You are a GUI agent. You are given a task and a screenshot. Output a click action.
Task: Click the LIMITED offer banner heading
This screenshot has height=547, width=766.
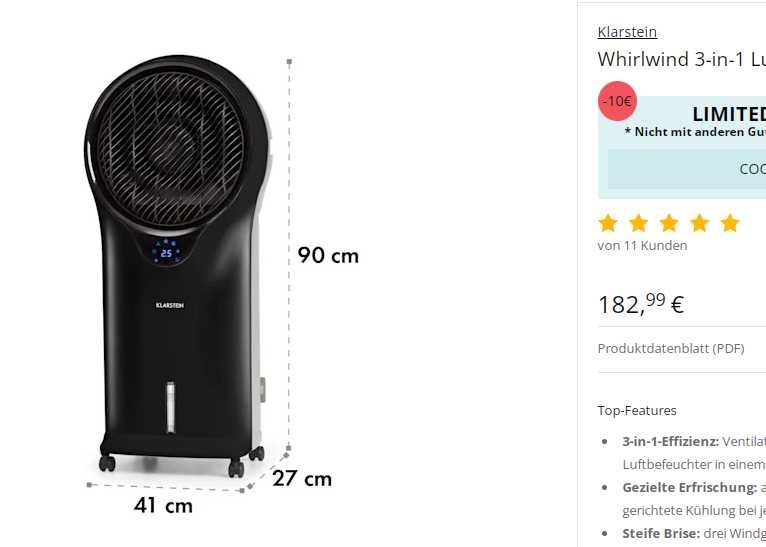729,115
